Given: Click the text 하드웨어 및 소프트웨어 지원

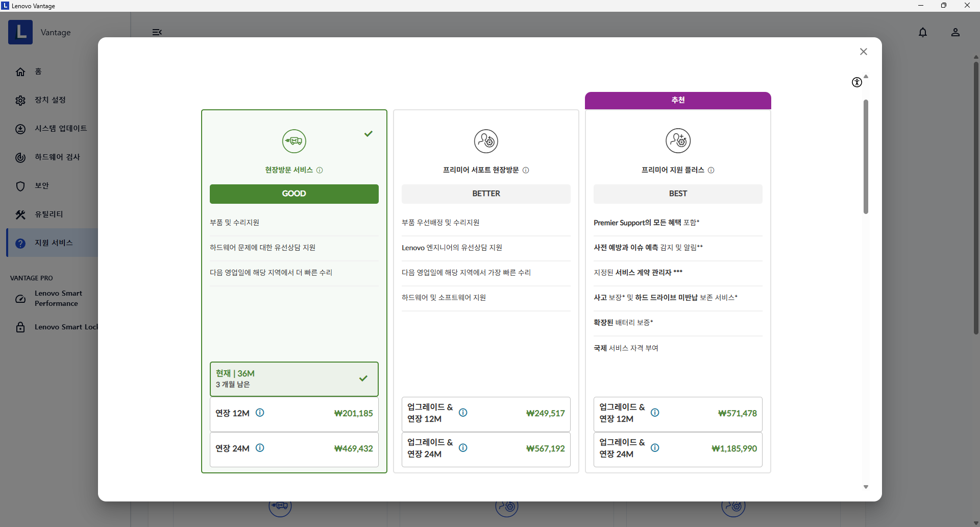Looking at the screenshot, I should (444, 298).
